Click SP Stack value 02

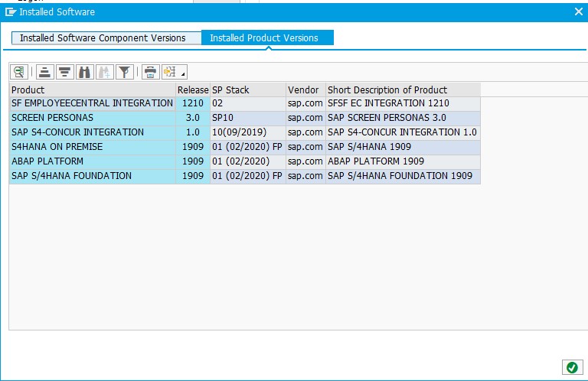pyautogui.click(x=248, y=103)
